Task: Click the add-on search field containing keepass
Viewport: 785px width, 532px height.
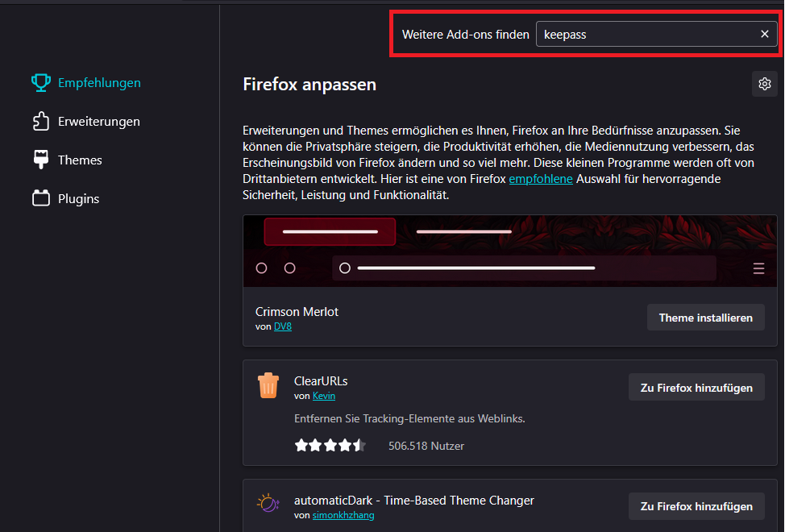Action: click(645, 34)
